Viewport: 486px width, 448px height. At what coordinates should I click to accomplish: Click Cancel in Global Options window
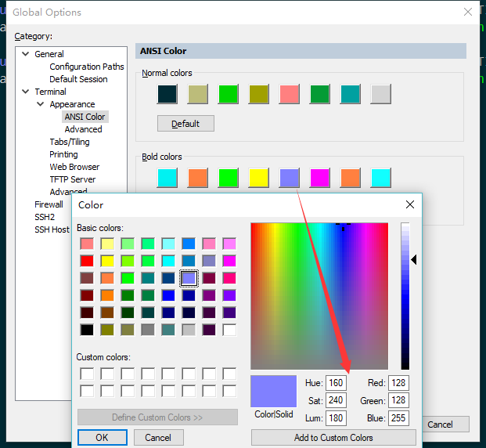(446, 424)
